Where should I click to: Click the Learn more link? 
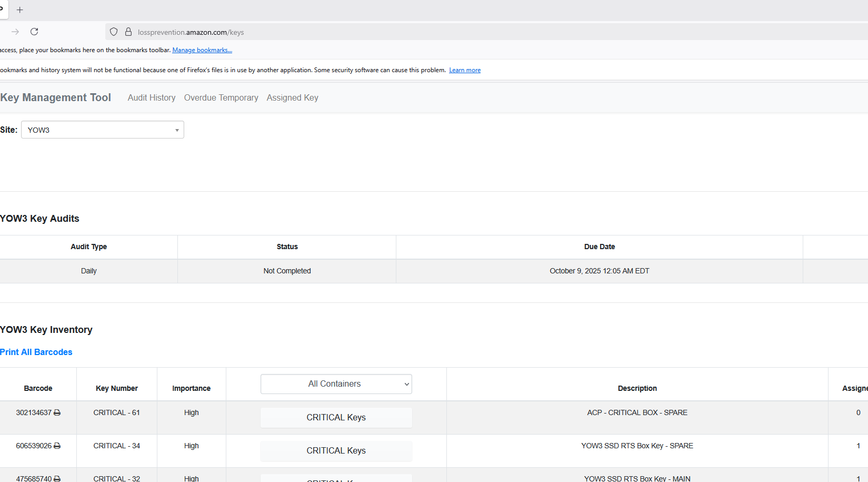point(465,70)
